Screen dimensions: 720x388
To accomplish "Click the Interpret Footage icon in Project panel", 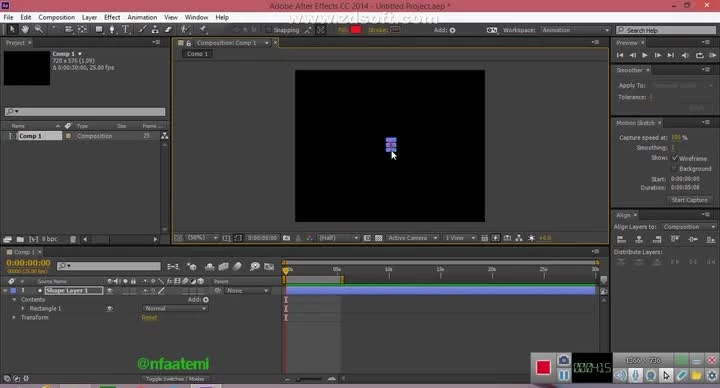I will [x=7, y=239].
